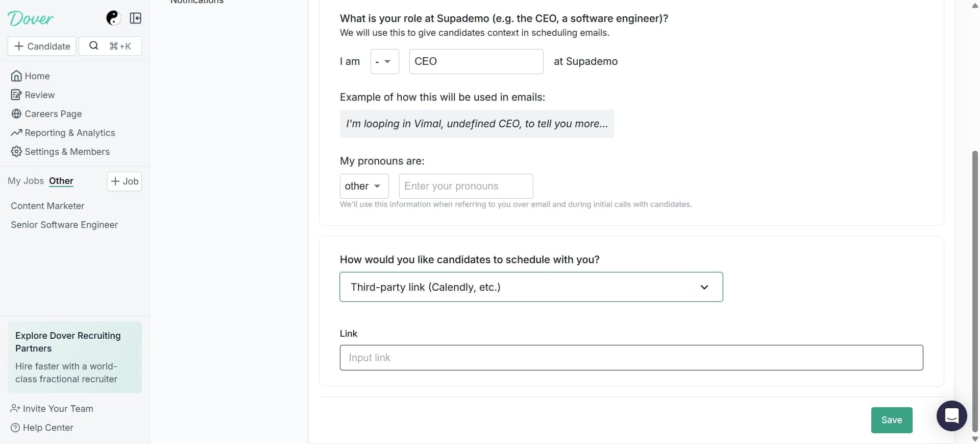The height and width of the screenshot is (444, 980).
Task: Open Reporting & Analytics chart icon
Action: tap(16, 132)
